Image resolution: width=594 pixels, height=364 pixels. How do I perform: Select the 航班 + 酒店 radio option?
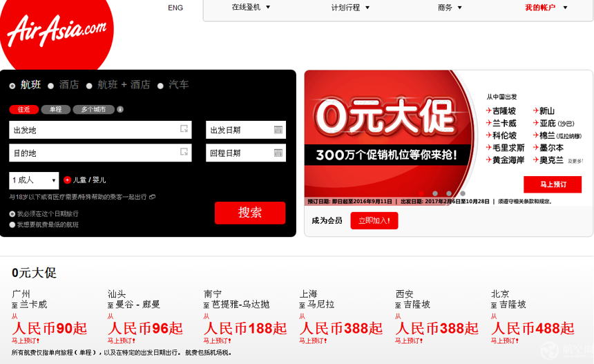[x=89, y=86]
